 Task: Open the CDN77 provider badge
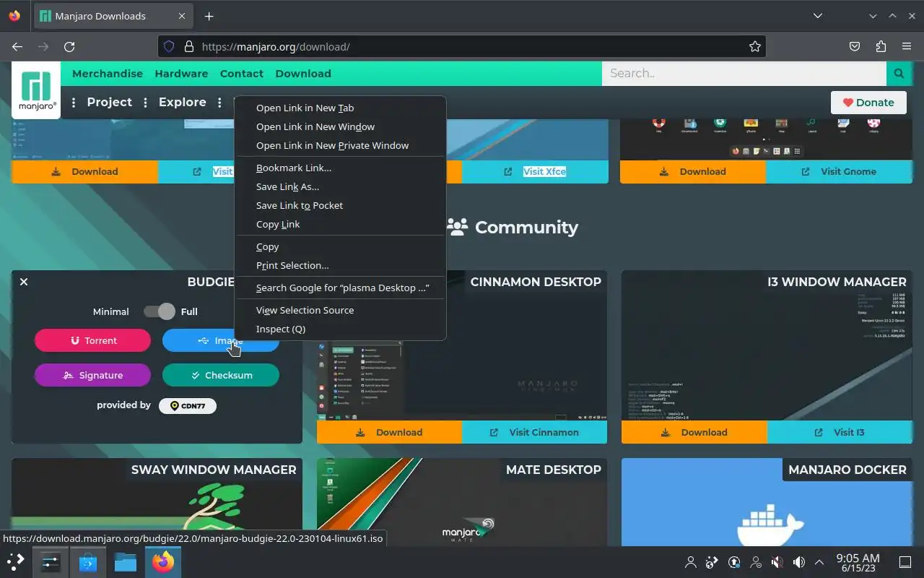pos(188,405)
